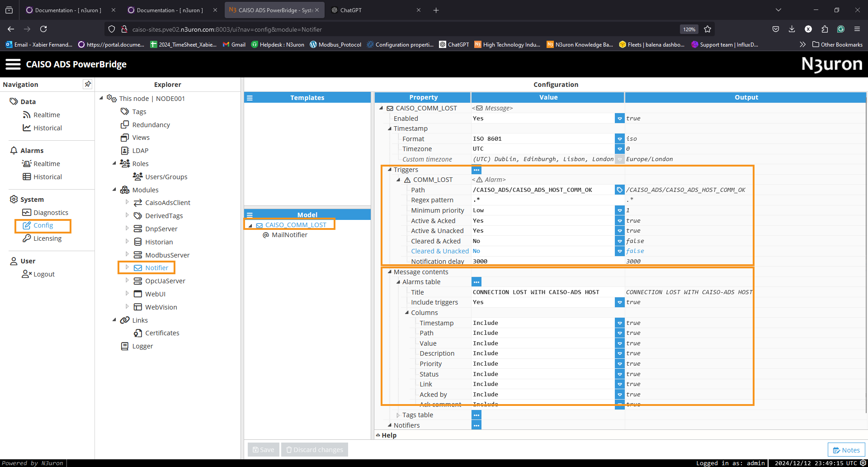868x467 pixels.
Task: Open browser downloads panel
Action: pos(792,29)
